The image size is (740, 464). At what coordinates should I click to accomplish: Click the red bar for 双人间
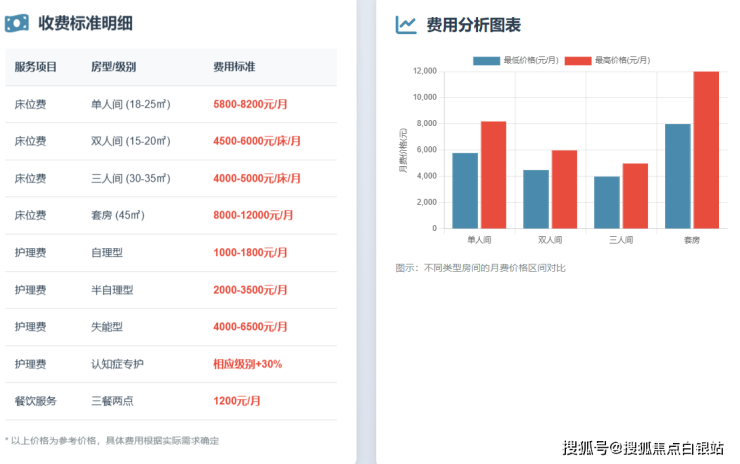tap(565, 189)
